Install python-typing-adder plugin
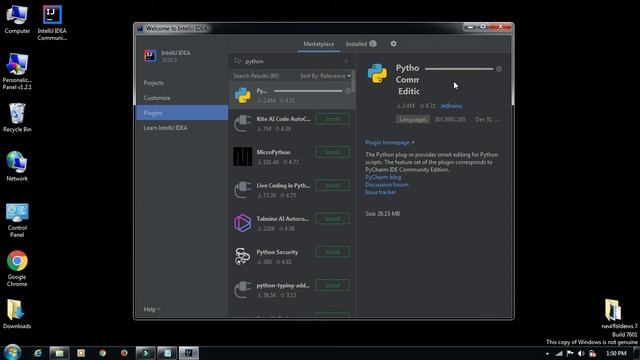Screen dimensions: 640x360 click(333, 285)
